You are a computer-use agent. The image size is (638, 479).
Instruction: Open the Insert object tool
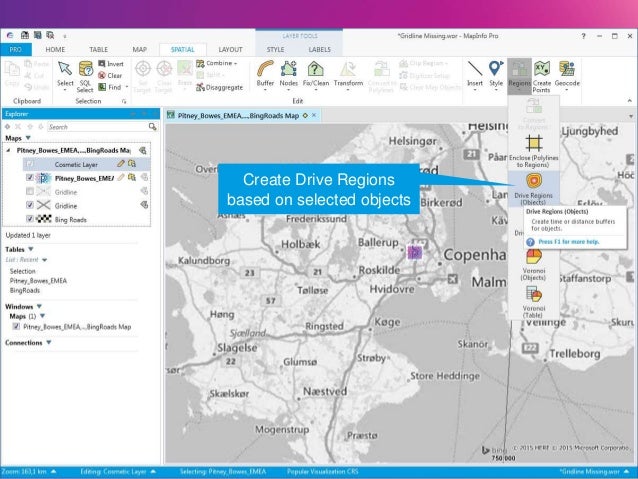pos(475,75)
